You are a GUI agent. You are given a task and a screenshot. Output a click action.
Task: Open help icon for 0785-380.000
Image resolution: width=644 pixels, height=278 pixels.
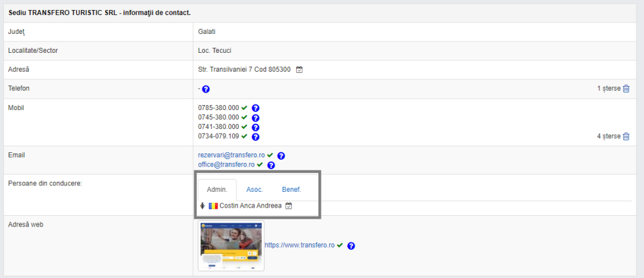pyautogui.click(x=255, y=108)
